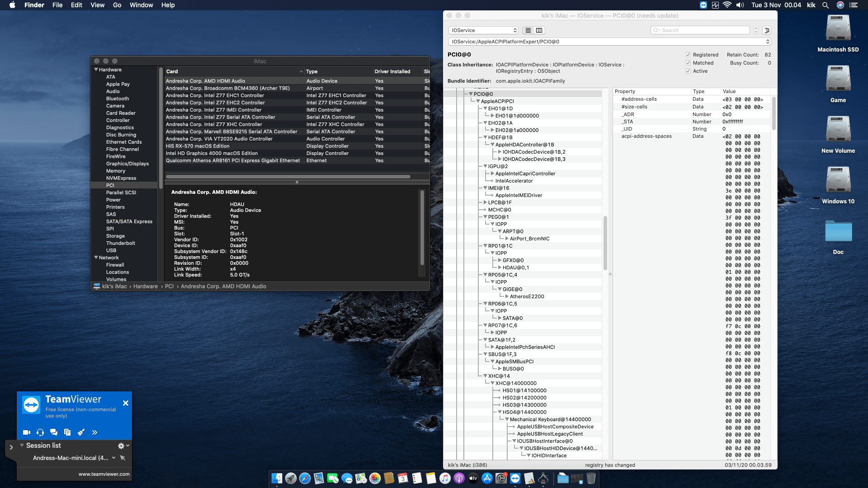Open the Window menu
Viewport: 868px width, 488px height.
(x=141, y=5)
